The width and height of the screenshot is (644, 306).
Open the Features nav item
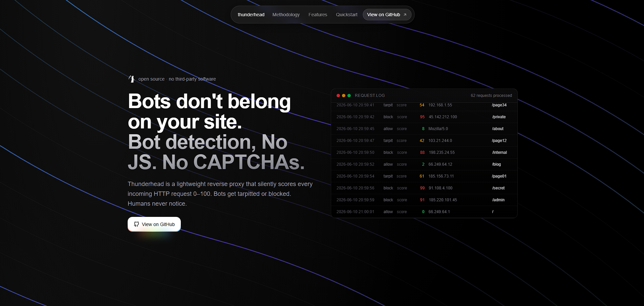318,15
